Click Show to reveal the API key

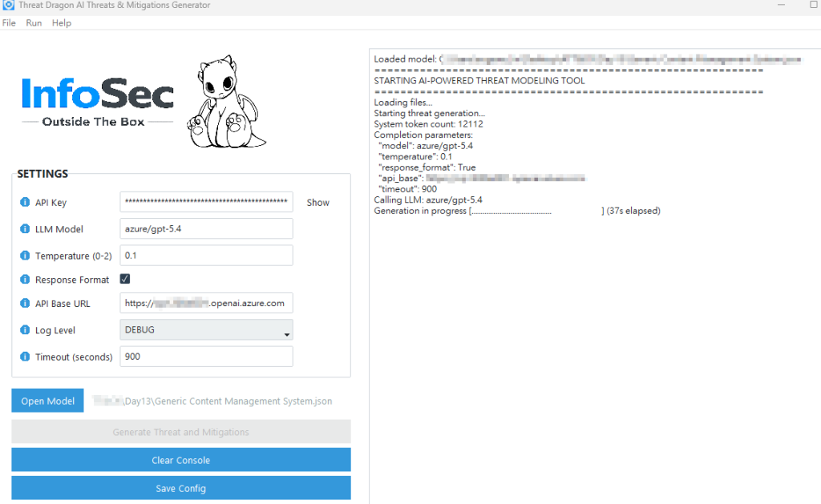click(317, 203)
